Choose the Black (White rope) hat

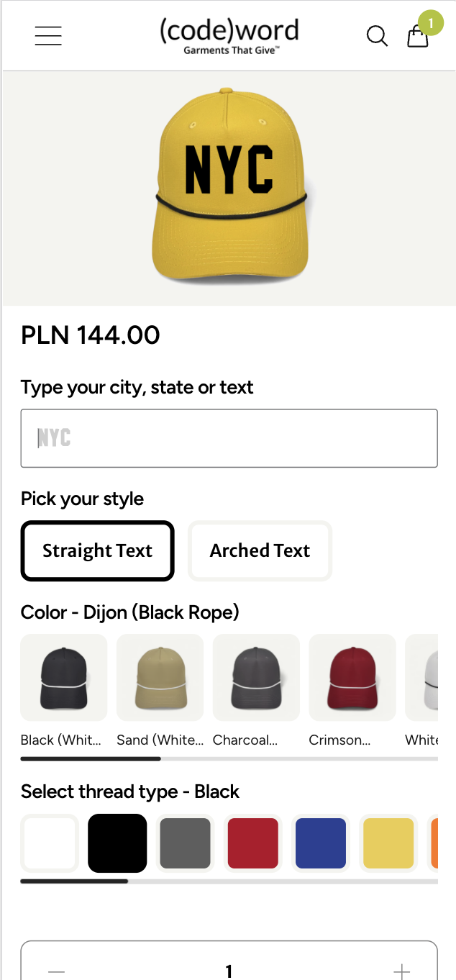[63, 677]
